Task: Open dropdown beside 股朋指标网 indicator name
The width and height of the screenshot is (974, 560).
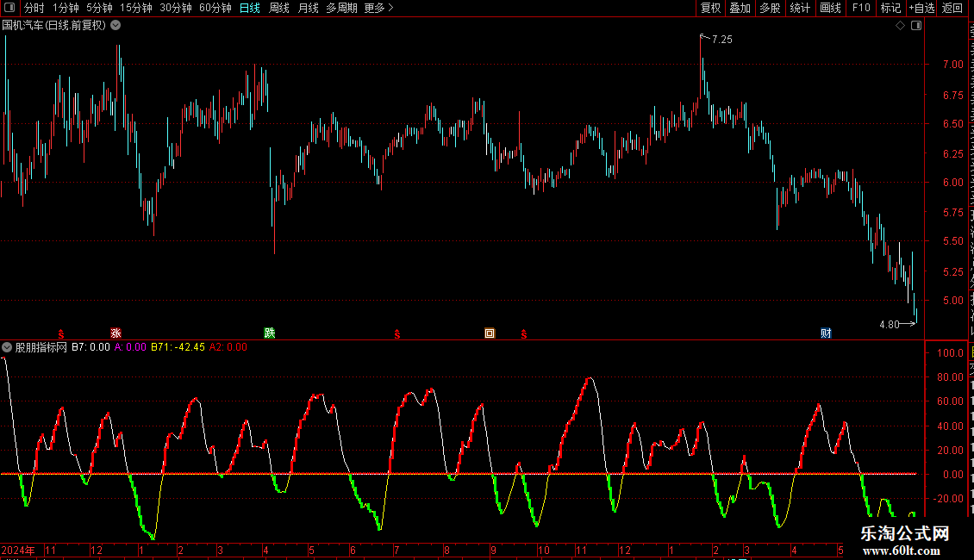Action: (7, 347)
